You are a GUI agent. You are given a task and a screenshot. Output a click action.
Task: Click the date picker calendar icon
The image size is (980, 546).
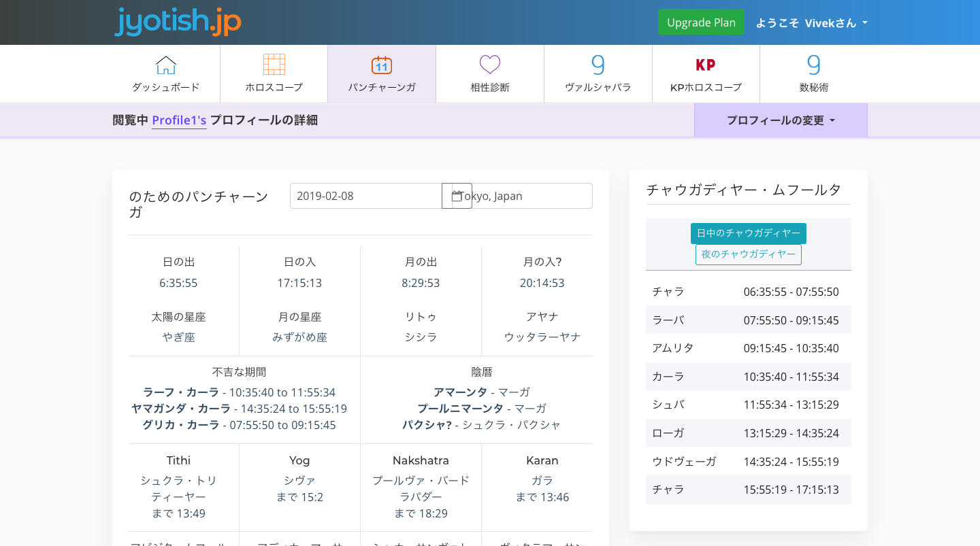[457, 196]
